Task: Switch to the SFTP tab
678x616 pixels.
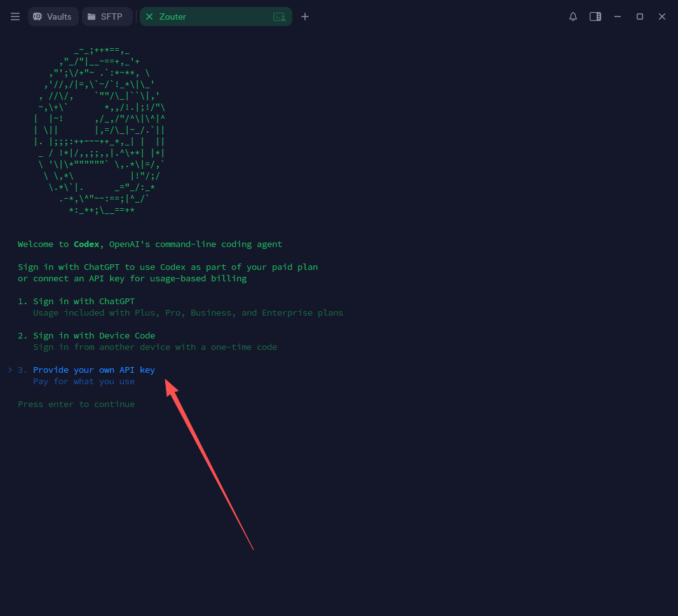Action: coord(107,17)
